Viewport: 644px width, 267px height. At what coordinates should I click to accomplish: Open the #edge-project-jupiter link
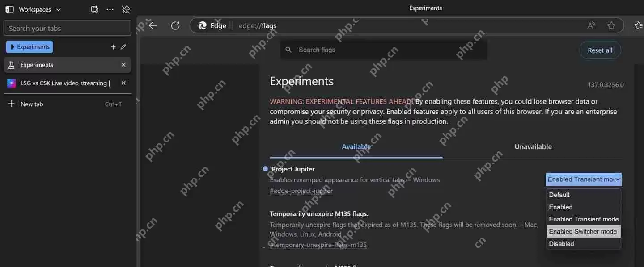pyautogui.click(x=301, y=191)
